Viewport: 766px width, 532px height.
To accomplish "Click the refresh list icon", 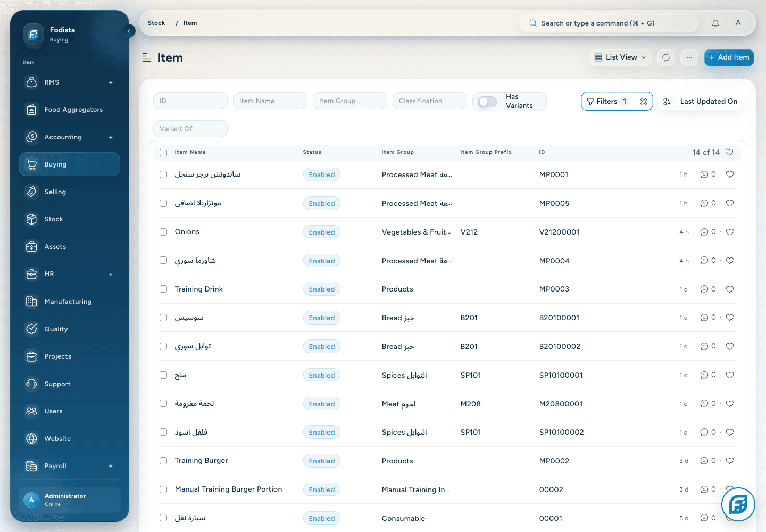I will (x=666, y=57).
